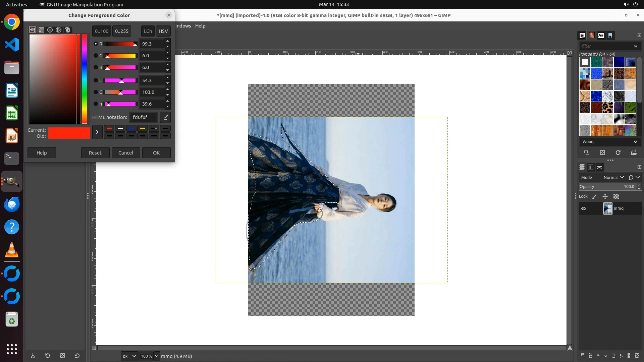This screenshot has height=362, width=644.
Task: Open the Fonts tab in the dock
Action: tap(601, 36)
